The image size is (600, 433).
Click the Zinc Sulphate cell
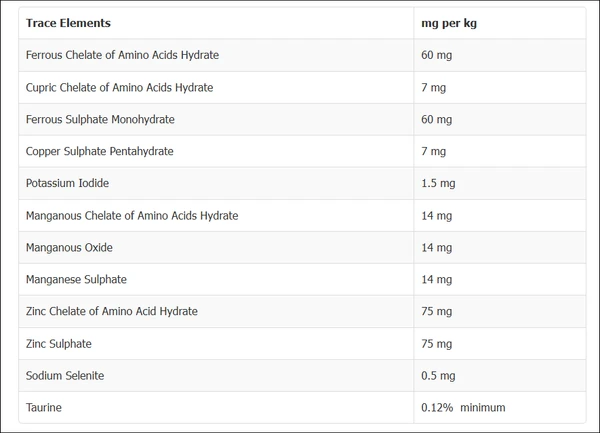tap(58, 343)
